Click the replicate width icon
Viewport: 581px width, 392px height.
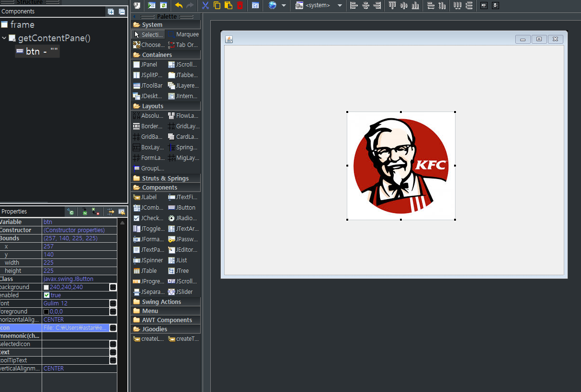[431, 5]
